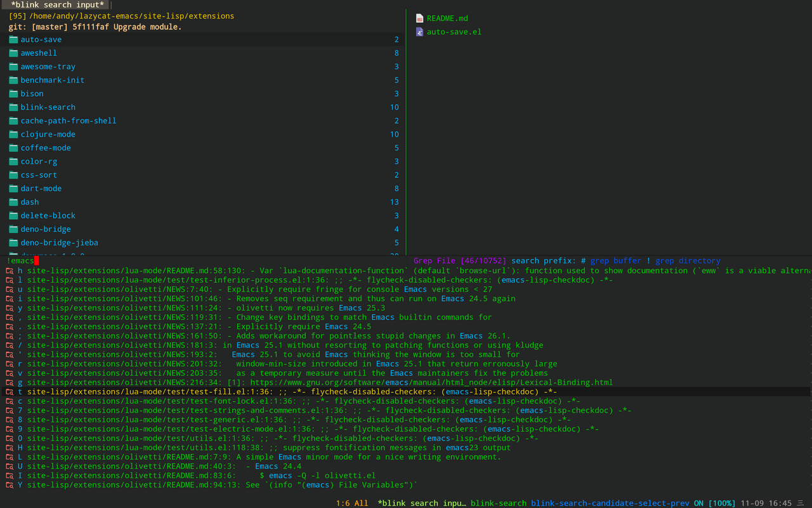
Task: Click the css-sort folder icon
Action: point(14,175)
